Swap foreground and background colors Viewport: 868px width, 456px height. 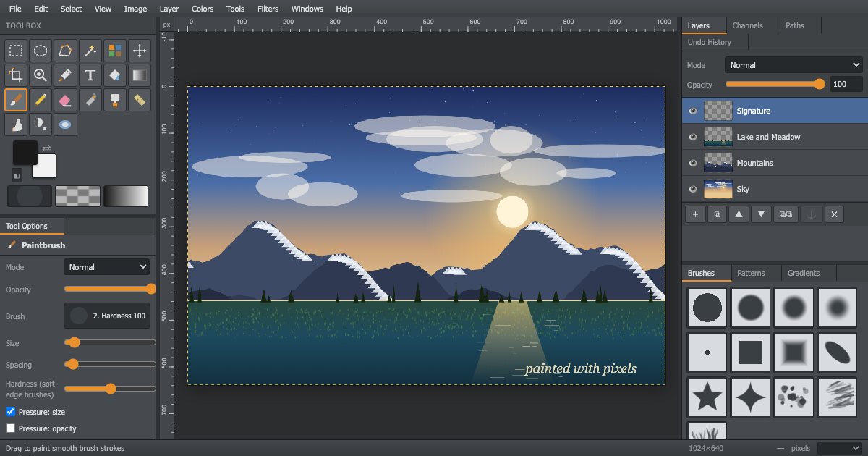click(47, 148)
